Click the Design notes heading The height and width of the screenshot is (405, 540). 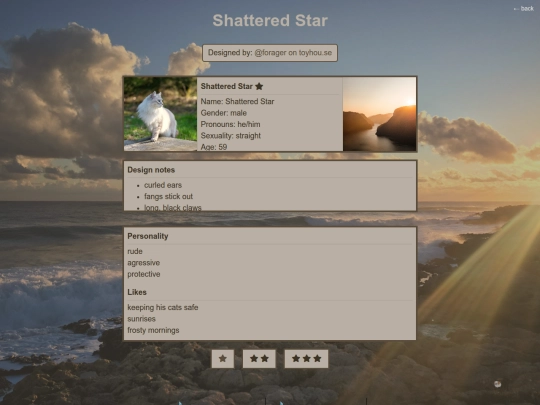tap(151, 170)
